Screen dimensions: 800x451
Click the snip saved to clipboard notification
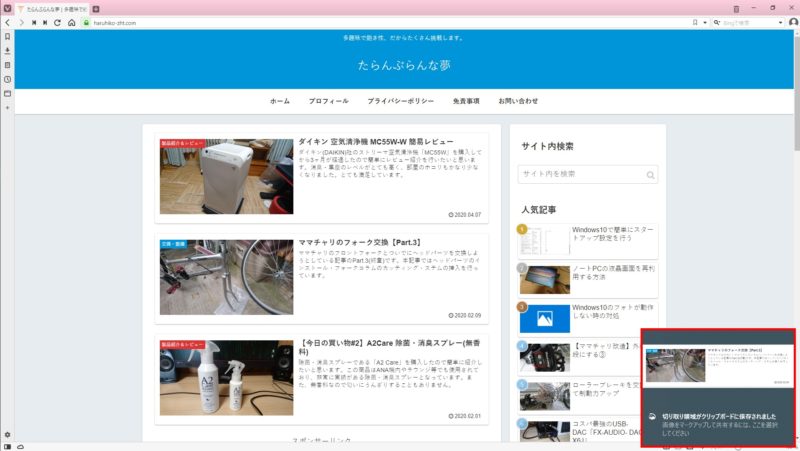(718, 388)
